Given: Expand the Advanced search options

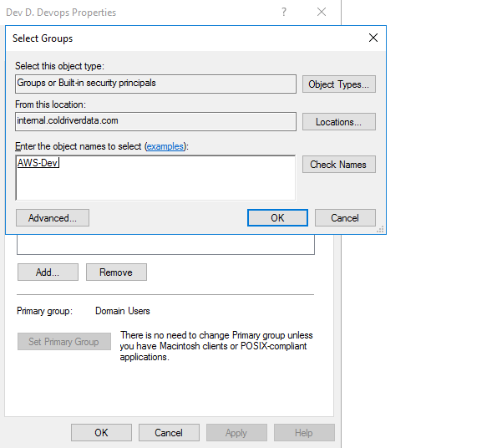Looking at the screenshot, I should tap(53, 218).
